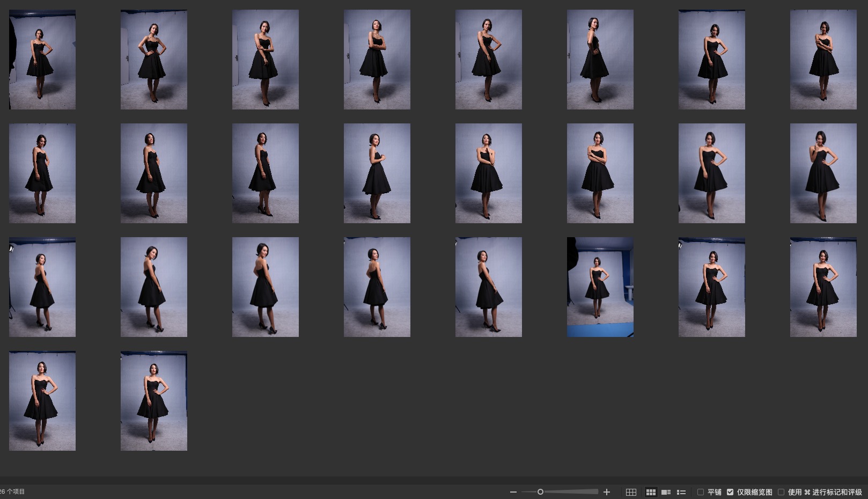Click the plus icon to enlarge thumbnails
The width and height of the screenshot is (868, 499).
607,492
